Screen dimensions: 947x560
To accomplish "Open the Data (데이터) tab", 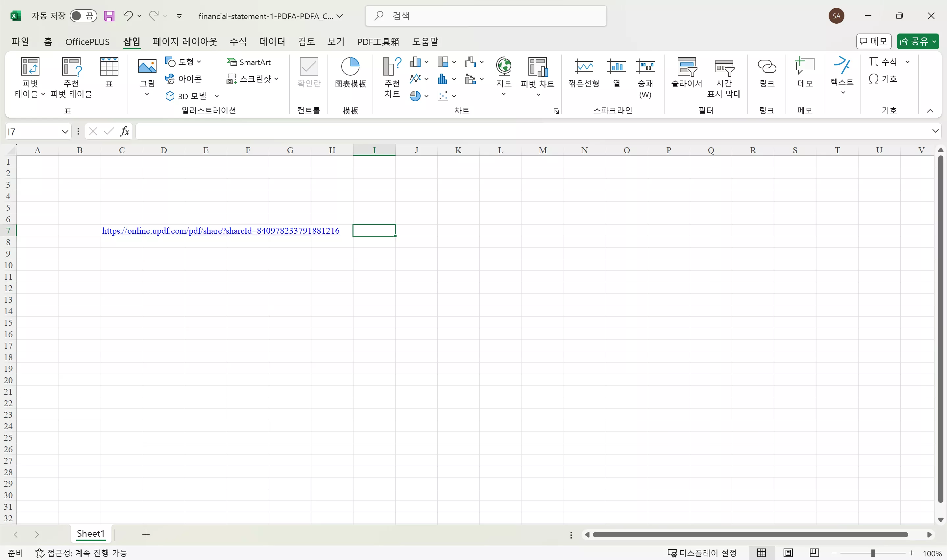I will point(272,41).
